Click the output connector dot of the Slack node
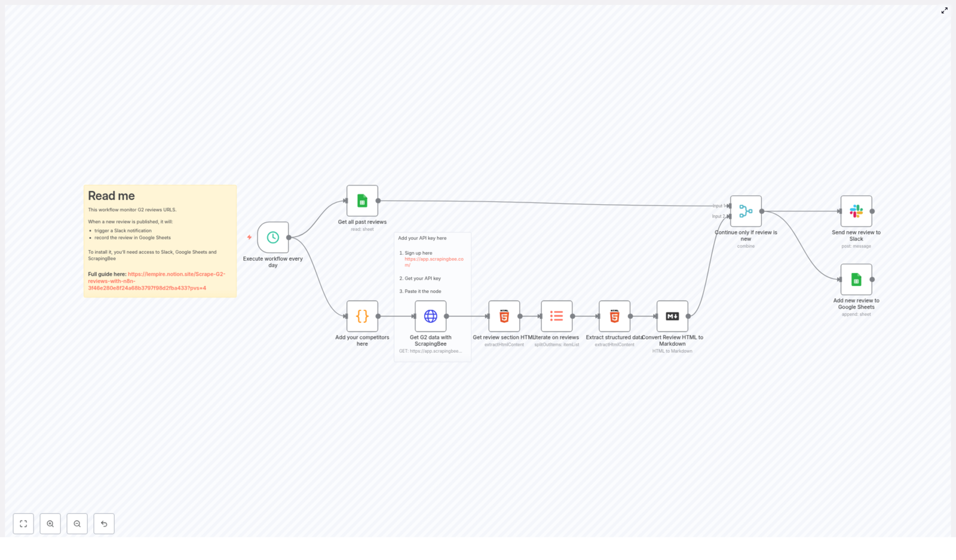Image resolution: width=956 pixels, height=560 pixels. coord(872,212)
